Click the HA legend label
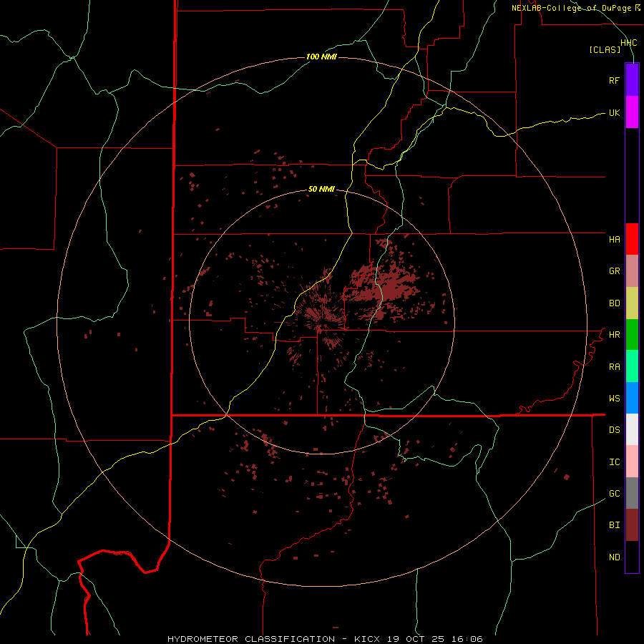Screen dimensions: 644x644 pos(614,240)
